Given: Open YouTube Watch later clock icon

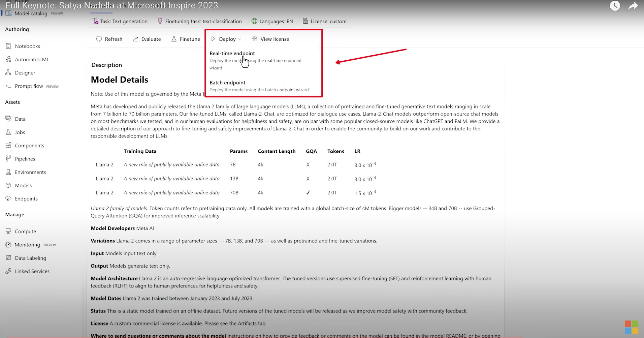Looking at the screenshot, I should pyautogui.click(x=615, y=6).
